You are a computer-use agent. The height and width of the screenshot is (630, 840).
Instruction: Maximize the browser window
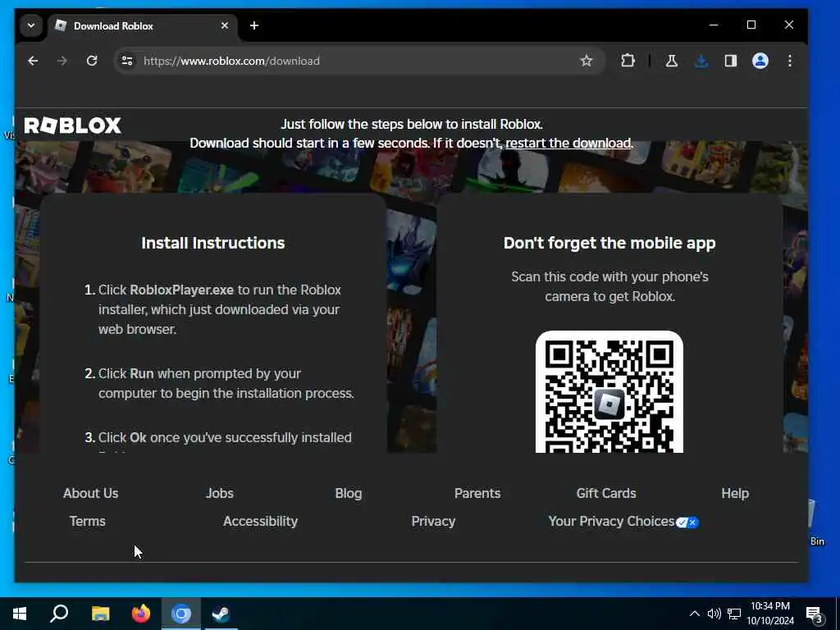[x=751, y=25]
